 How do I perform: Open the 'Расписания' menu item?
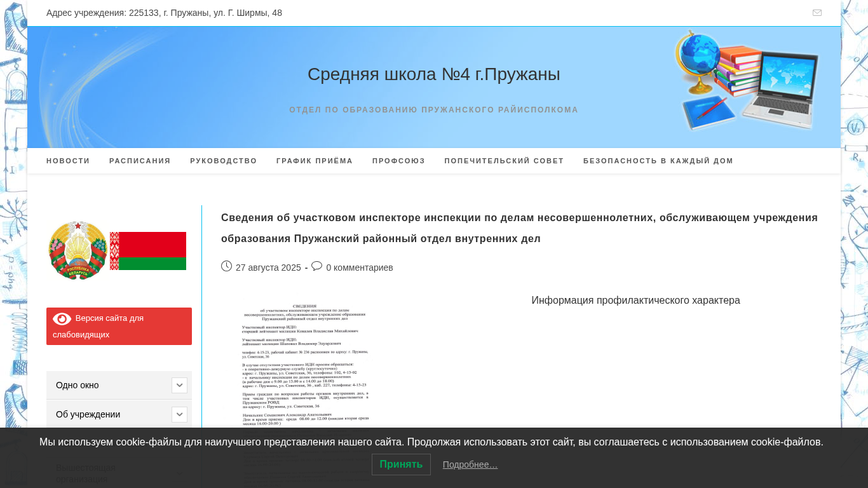(140, 161)
